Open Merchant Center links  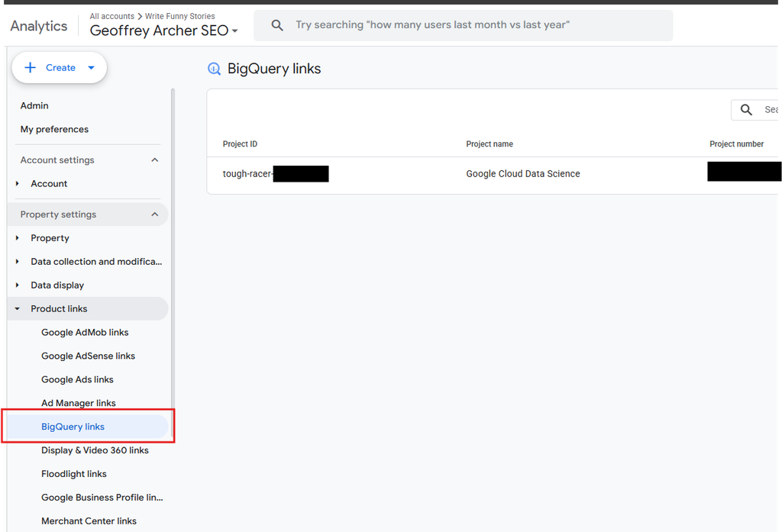click(89, 521)
